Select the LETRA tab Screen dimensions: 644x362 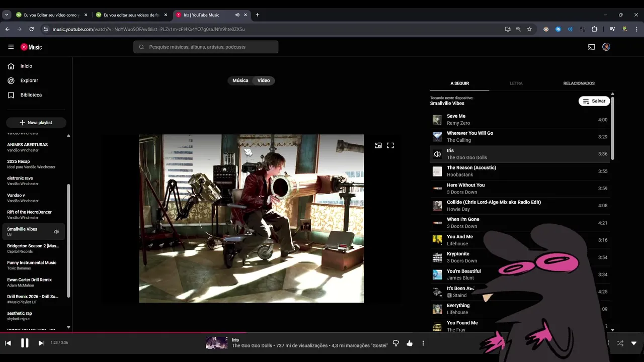516,83
